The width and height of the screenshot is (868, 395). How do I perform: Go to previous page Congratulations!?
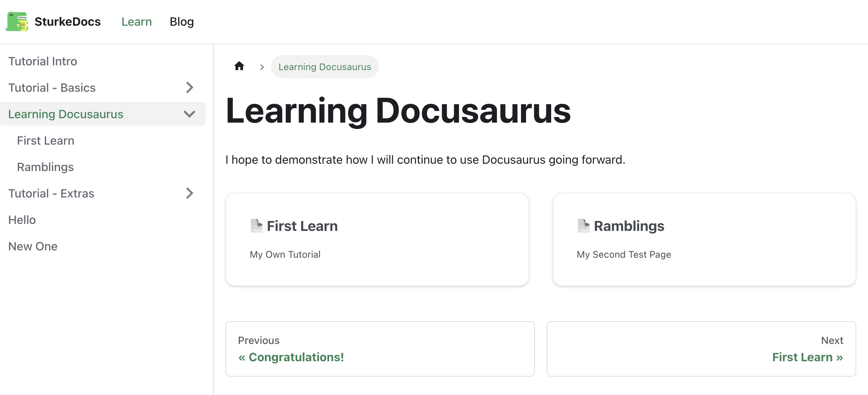point(380,349)
